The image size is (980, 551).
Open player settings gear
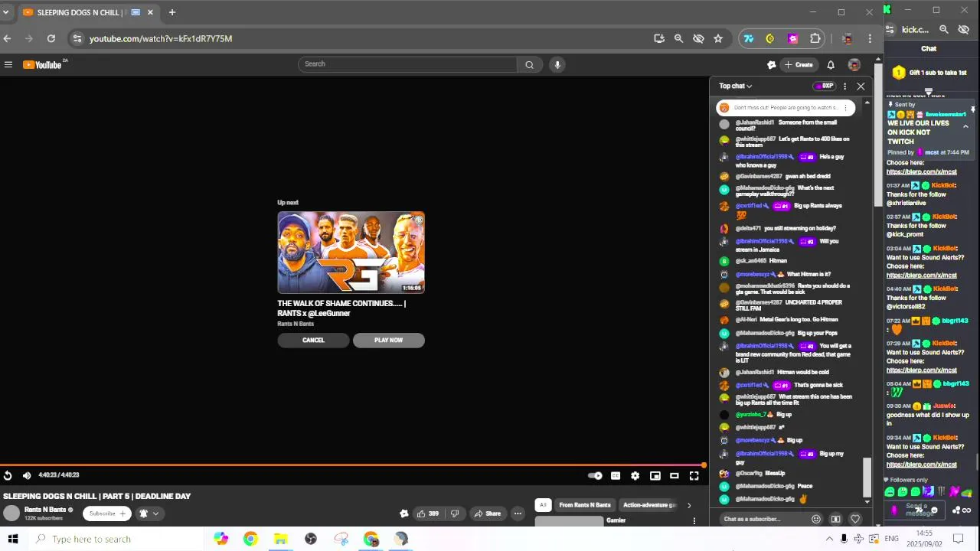tap(635, 476)
